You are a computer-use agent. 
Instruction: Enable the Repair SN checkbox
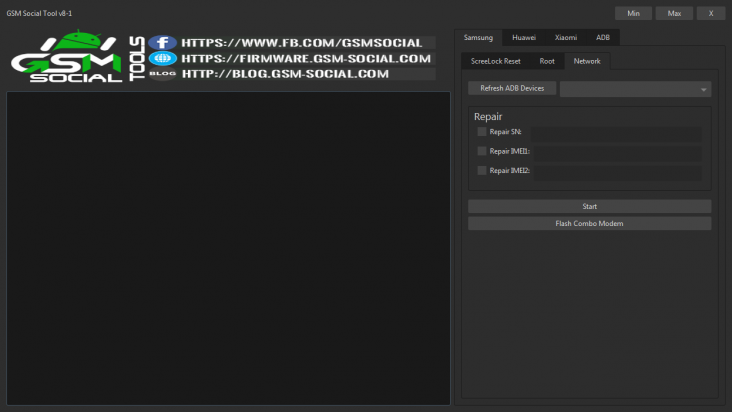[482, 132]
